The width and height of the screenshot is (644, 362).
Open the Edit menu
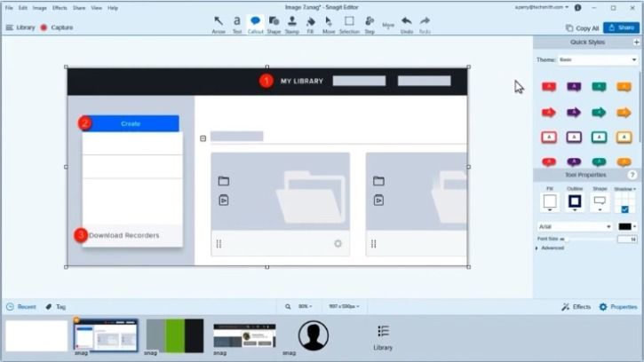(23, 8)
